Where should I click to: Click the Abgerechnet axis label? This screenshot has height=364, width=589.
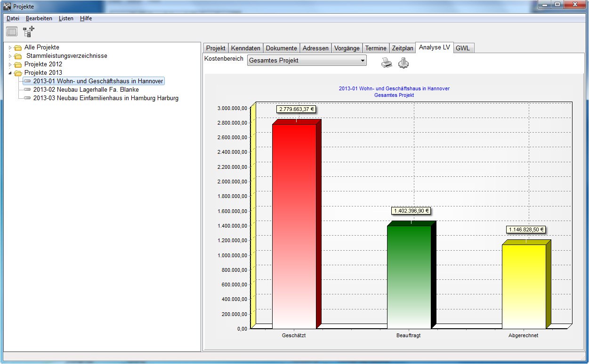point(523,336)
